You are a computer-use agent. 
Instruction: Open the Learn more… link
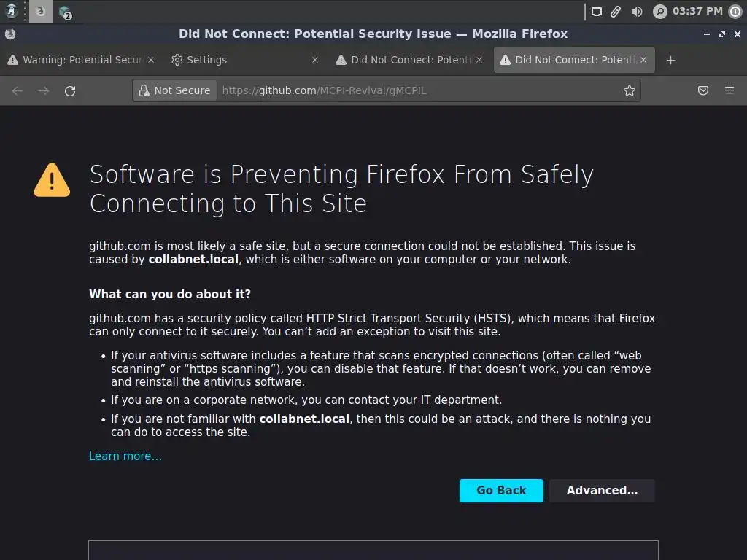point(125,456)
